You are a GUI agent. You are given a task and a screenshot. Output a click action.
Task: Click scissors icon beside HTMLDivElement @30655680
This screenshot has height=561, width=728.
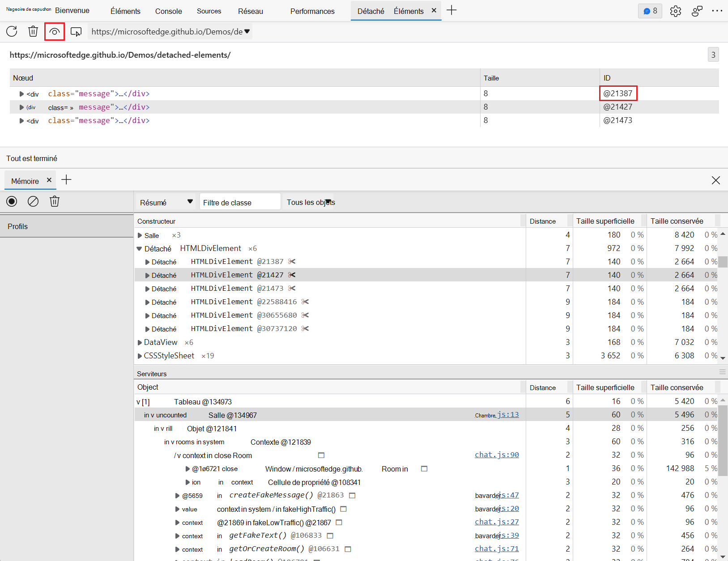click(x=305, y=315)
